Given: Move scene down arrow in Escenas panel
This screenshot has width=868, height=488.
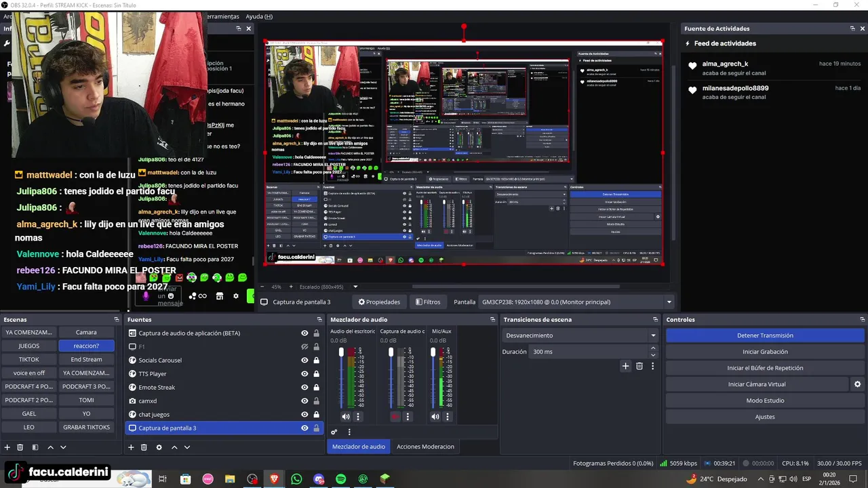Looking at the screenshot, I should [x=63, y=447].
